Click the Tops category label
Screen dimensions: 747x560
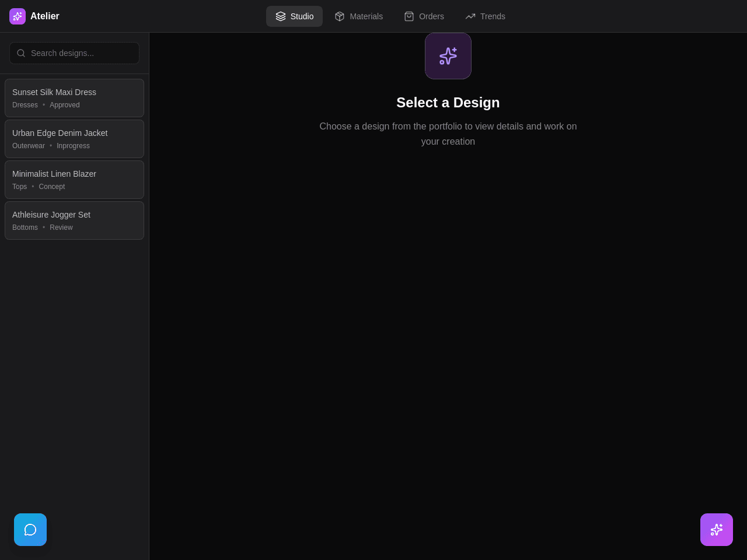(19, 187)
